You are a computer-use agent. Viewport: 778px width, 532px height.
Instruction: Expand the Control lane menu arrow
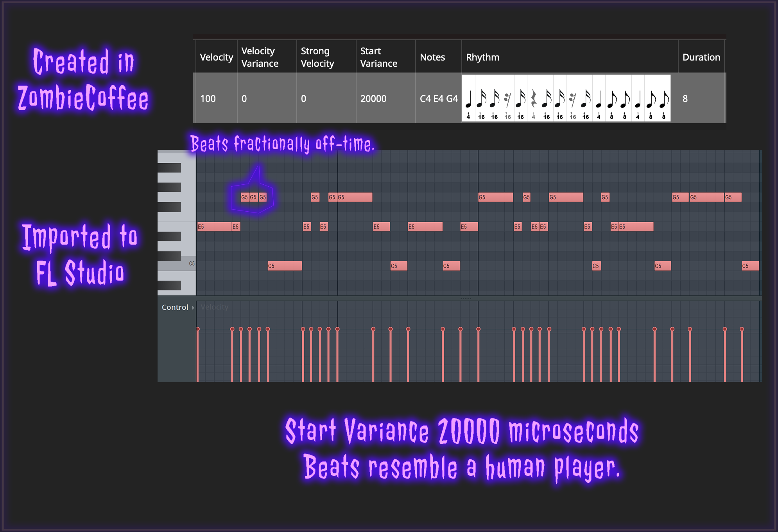tap(193, 308)
